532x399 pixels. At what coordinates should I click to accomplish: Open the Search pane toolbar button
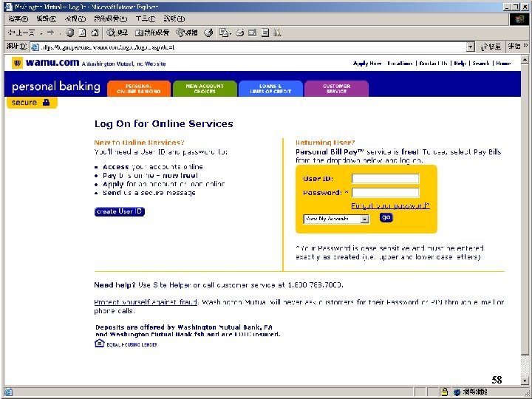117,33
